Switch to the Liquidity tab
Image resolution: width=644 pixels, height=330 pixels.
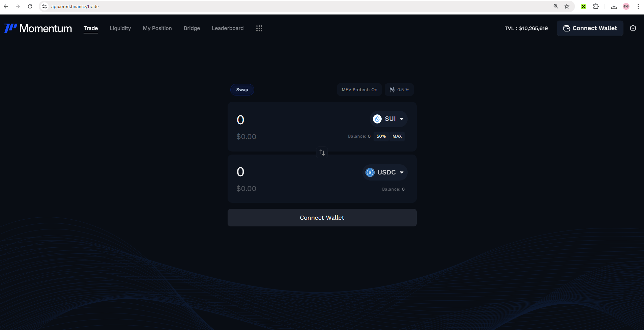point(120,28)
